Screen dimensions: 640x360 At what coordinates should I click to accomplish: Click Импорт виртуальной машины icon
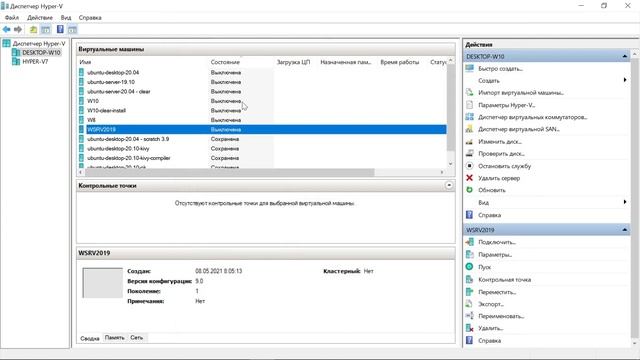[469, 92]
